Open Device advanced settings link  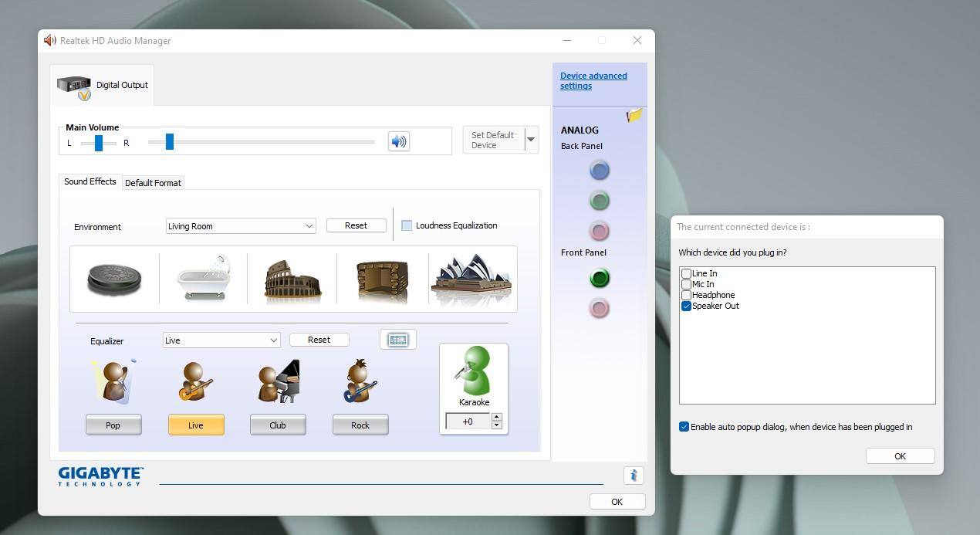coord(593,81)
